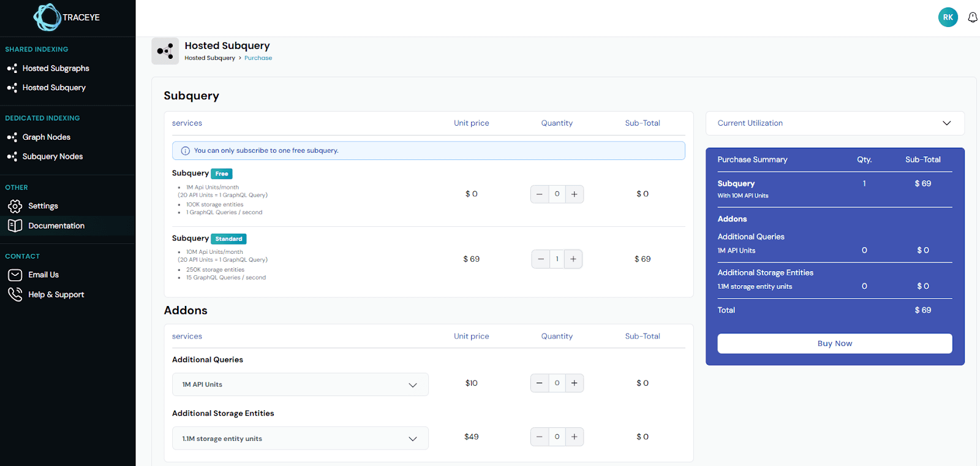Click "15 GraphQL Queries / second" bullet
This screenshot has width=980, height=466.
226,278
